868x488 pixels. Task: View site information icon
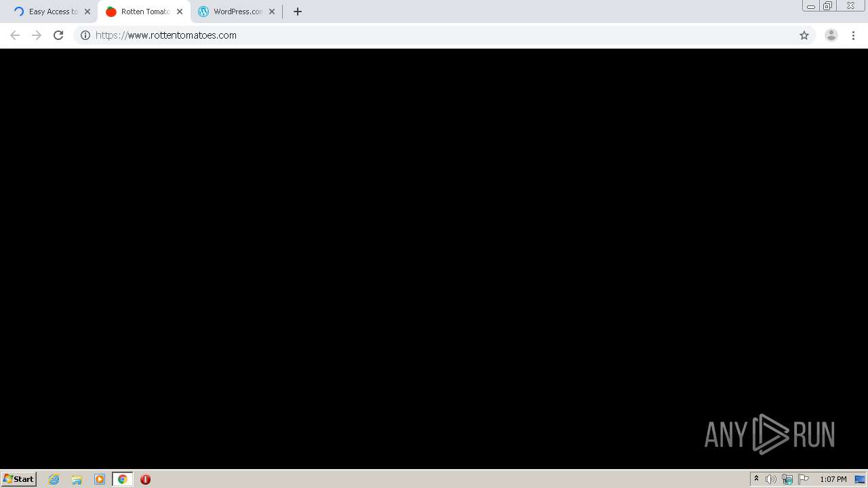coord(85,35)
